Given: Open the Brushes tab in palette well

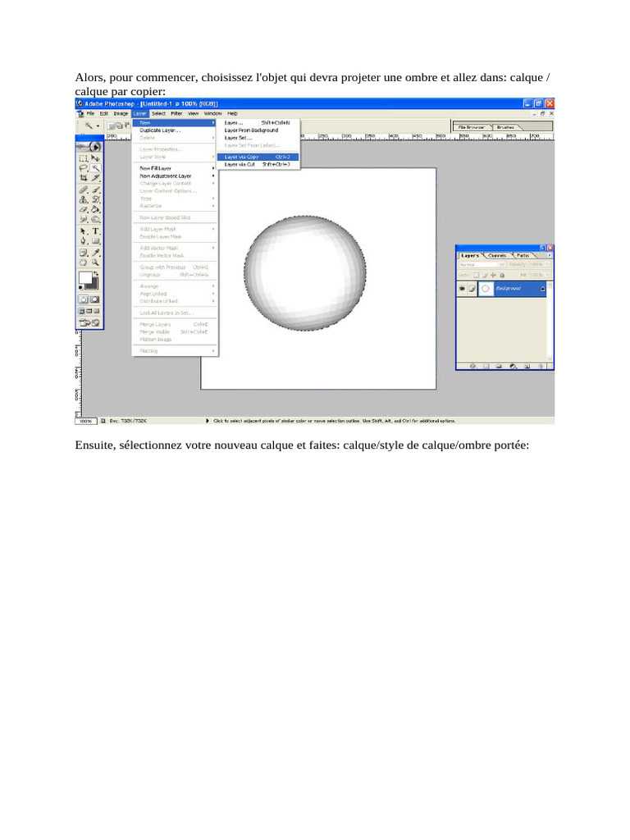Looking at the screenshot, I should (x=505, y=127).
